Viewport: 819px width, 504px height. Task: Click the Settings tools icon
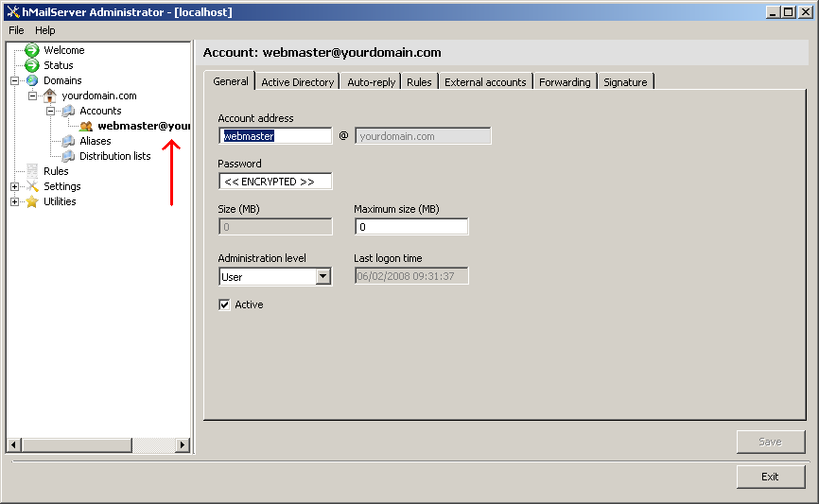pyautogui.click(x=32, y=186)
